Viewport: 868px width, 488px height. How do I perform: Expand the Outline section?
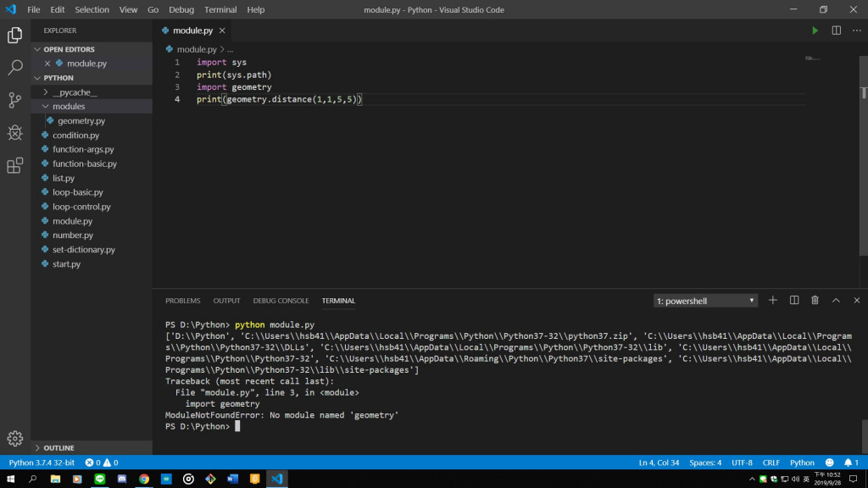click(x=92, y=447)
